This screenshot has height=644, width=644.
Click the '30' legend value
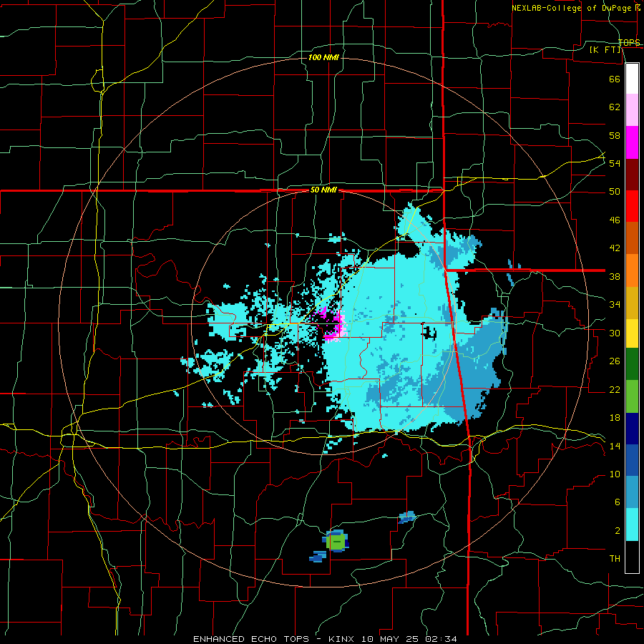click(615, 333)
